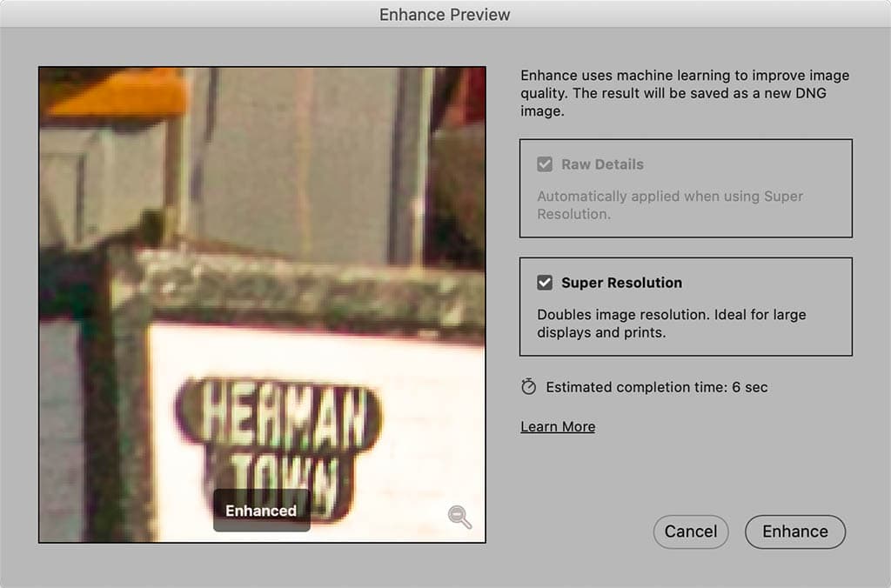This screenshot has height=588, width=891.
Task: Click 'Doubles image resolution' description text
Action: point(671,324)
